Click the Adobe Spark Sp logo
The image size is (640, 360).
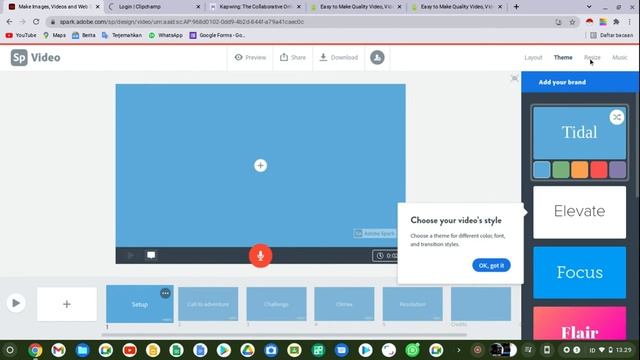click(x=19, y=58)
